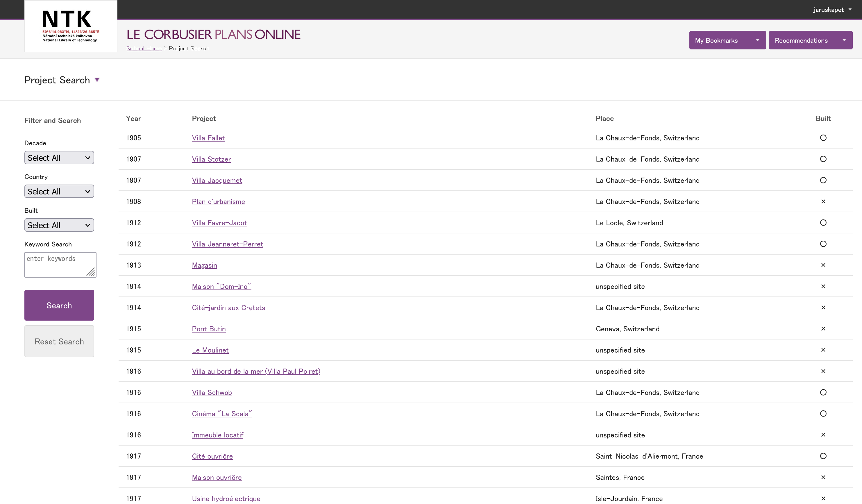Open the Villa Favre-Jacot project
The image size is (862, 504).
219,223
